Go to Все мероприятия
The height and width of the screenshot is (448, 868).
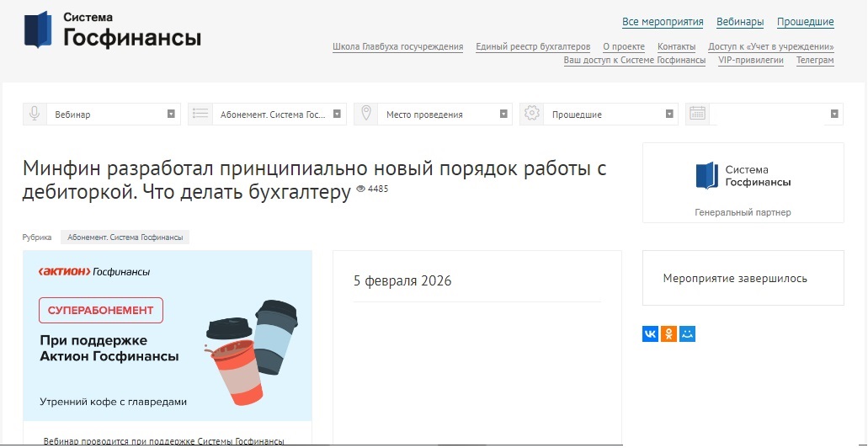tap(663, 22)
